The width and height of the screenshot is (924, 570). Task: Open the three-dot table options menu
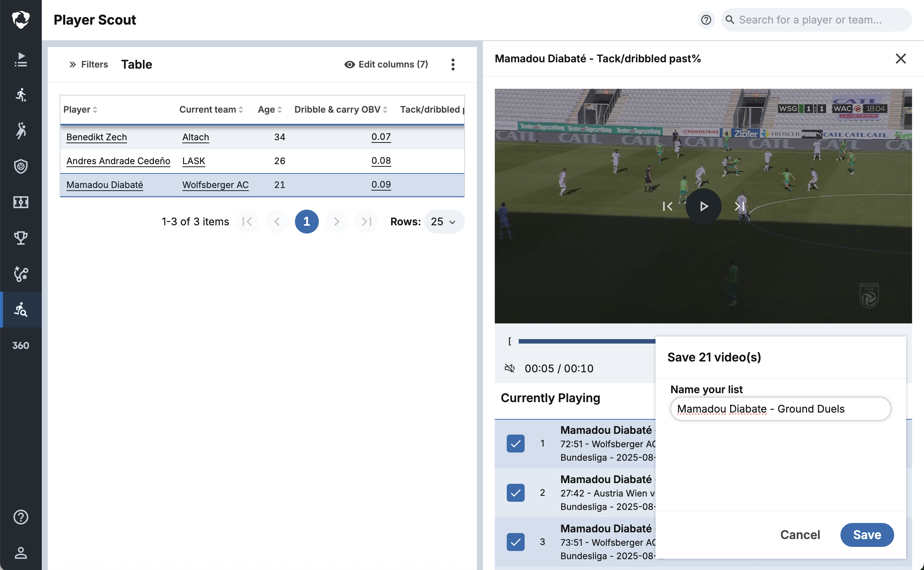453,65
